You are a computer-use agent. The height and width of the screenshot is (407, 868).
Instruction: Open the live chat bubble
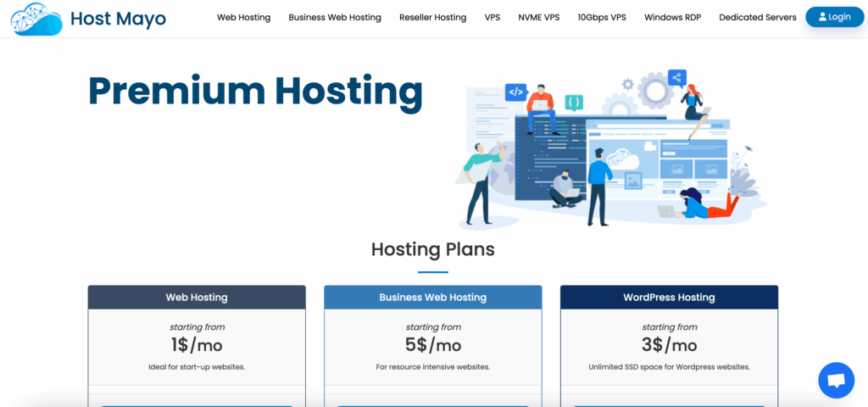pyautogui.click(x=836, y=380)
